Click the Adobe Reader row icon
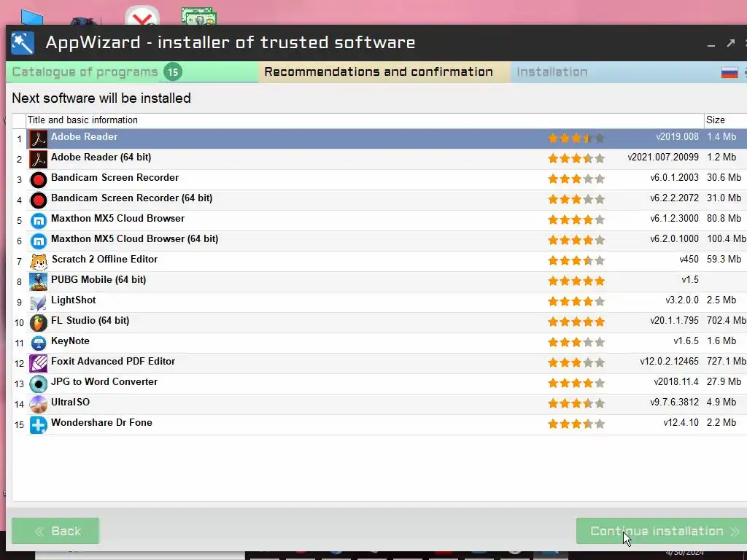Screen dimensions: 747x560 click(x=38, y=139)
